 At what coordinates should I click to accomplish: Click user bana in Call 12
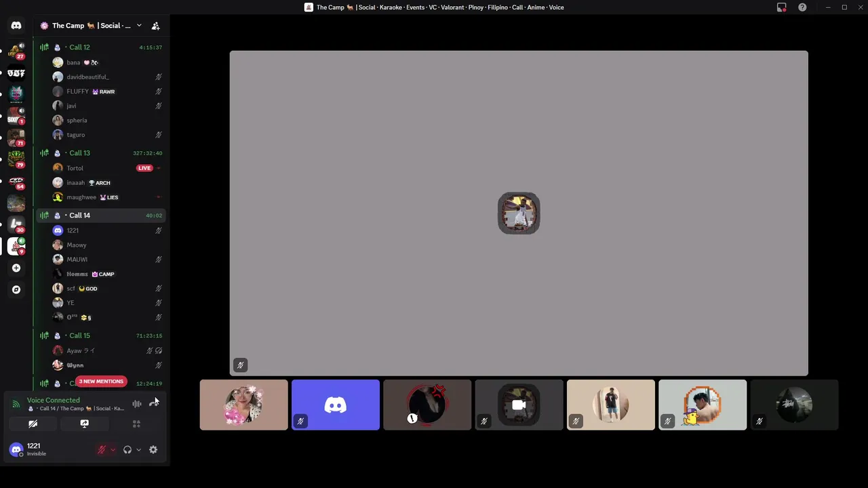click(x=73, y=62)
